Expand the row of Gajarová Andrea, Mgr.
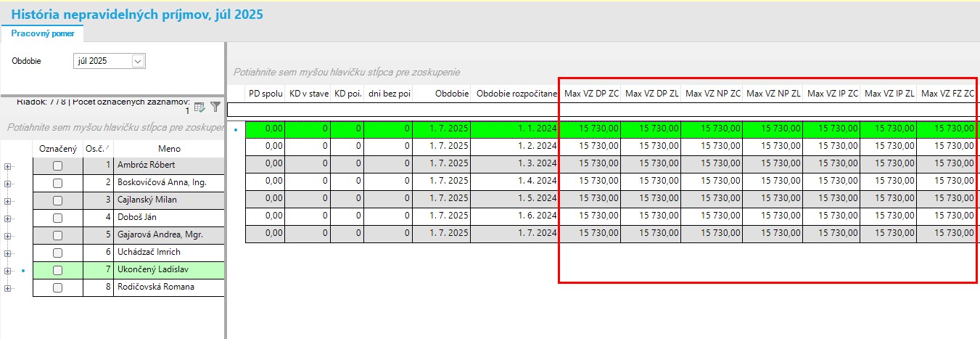980x339 pixels. pos(8,235)
